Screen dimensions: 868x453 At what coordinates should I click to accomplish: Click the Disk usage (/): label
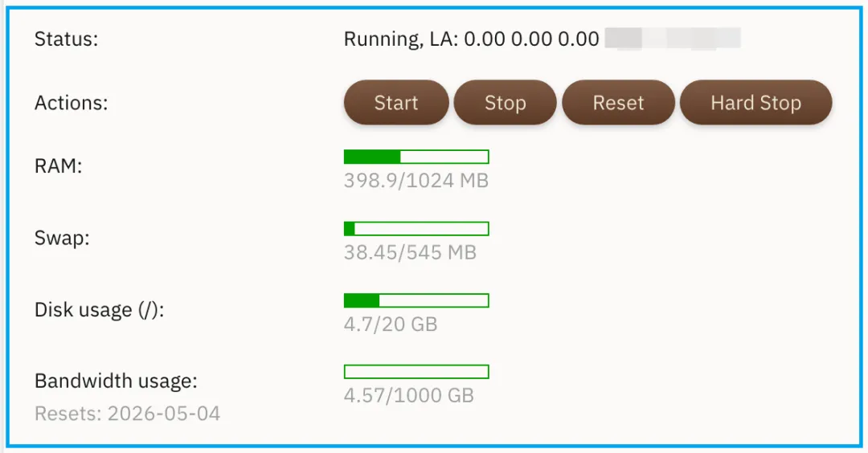coord(99,310)
